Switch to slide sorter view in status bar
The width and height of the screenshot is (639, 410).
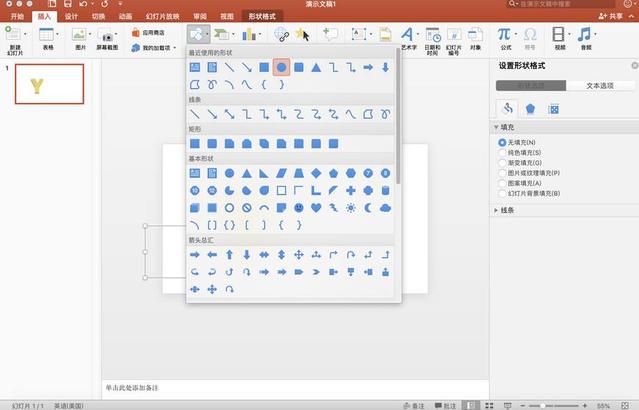489,406
